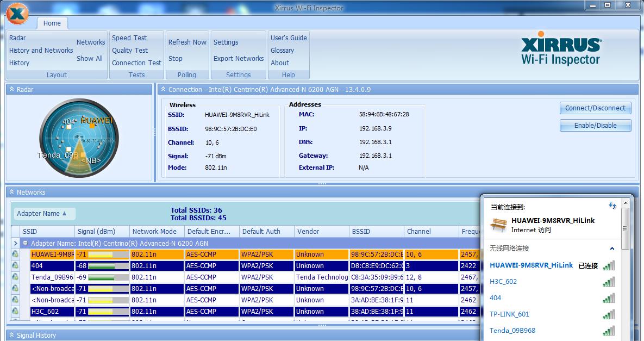Click signal bar of the 404 network
The width and height of the screenshot is (644, 341).
pyautogui.click(x=108, y=266)
